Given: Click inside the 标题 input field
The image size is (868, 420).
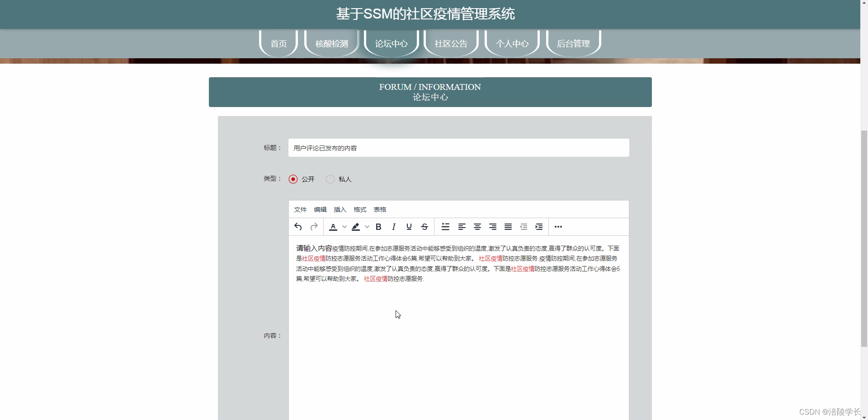Looking at the screenshot, I should point(458,148).
